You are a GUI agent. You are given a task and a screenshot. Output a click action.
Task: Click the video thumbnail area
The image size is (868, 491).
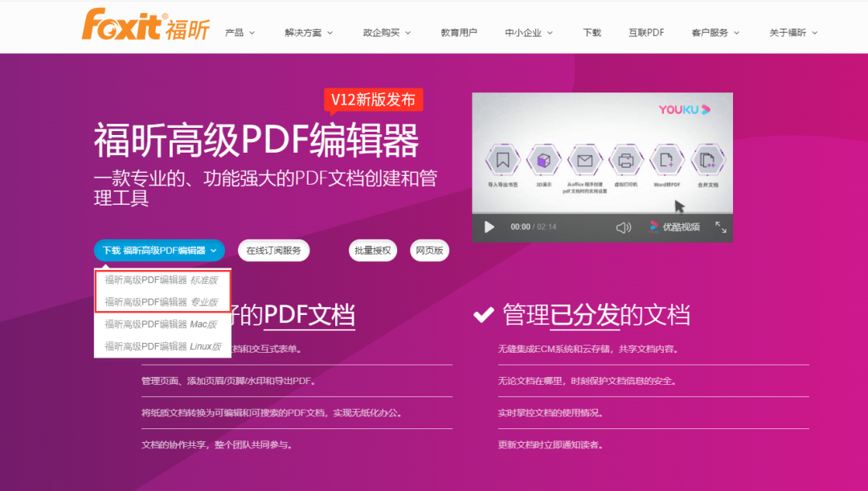click(602, 152)
